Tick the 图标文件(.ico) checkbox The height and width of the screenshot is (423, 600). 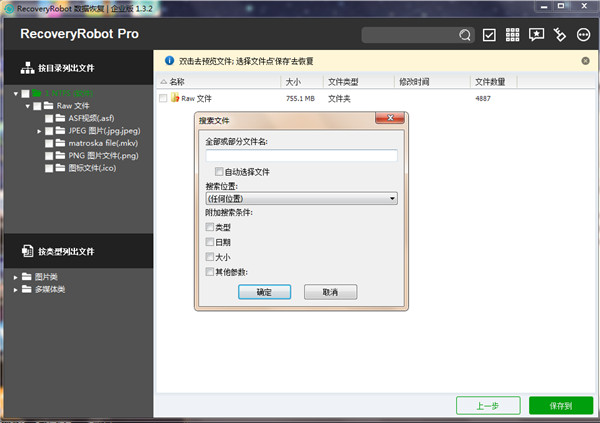(x=49, y=168)
